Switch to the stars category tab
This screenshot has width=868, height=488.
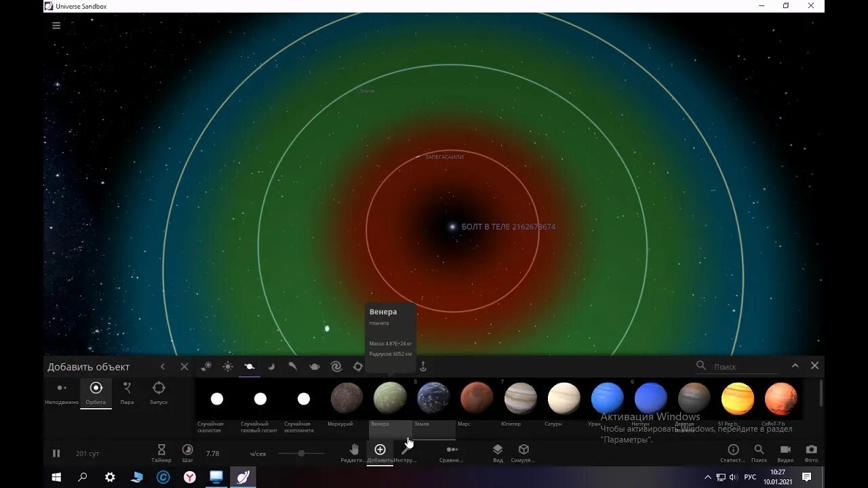click(228, 367)
